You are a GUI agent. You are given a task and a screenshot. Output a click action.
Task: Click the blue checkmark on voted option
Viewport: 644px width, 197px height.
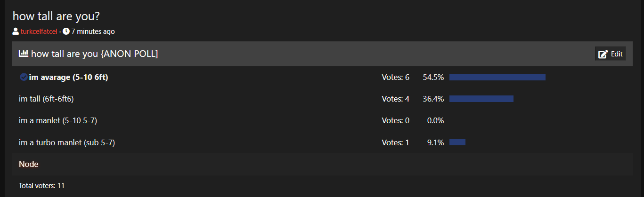pos(24,77)
